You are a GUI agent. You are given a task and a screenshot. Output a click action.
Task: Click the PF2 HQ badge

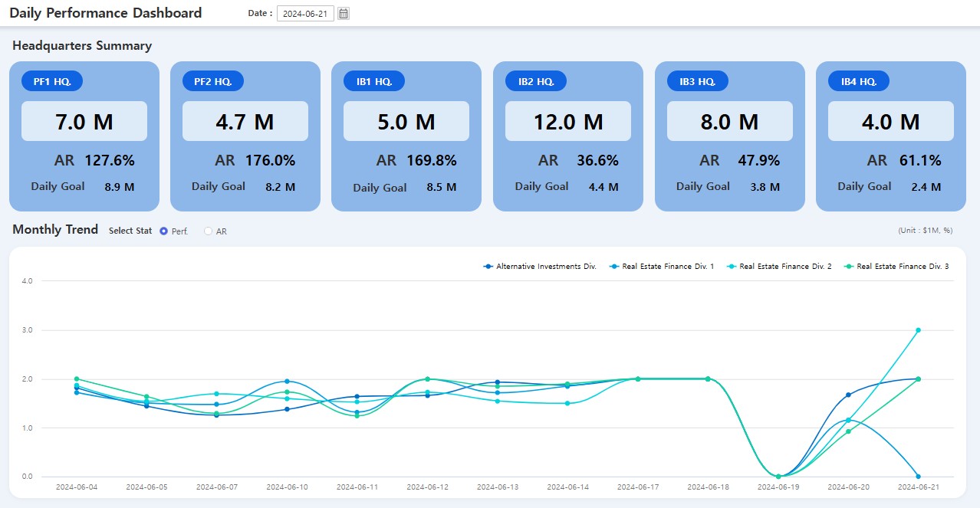click(x=212, y=80)
